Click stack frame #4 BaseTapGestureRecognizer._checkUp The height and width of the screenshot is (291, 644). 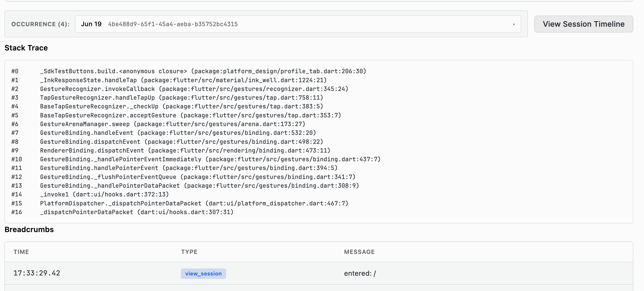point(167,106)
